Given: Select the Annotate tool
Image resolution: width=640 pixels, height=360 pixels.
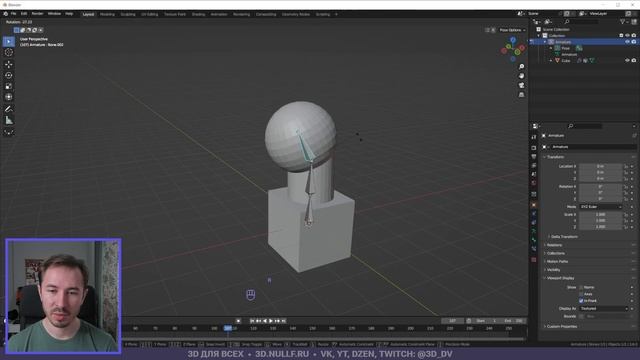Looking at the screenshot, I should pyautogui.click(x=9, y=109).
